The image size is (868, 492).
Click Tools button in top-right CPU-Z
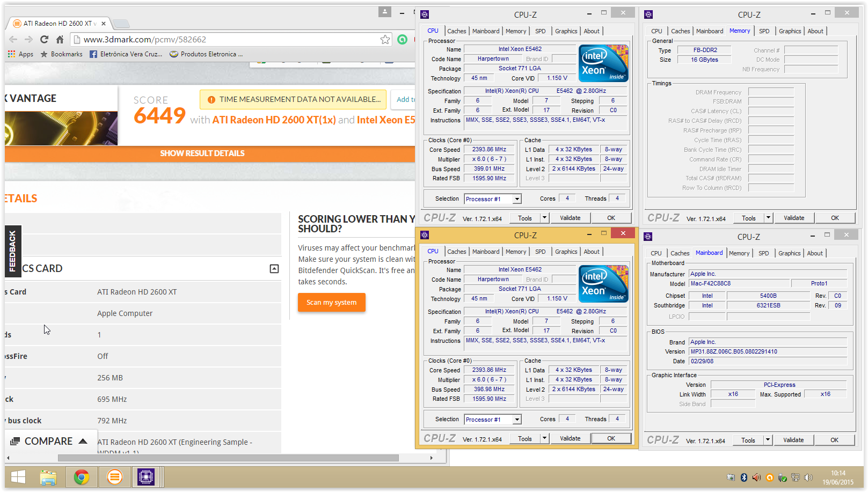[749, 218]
